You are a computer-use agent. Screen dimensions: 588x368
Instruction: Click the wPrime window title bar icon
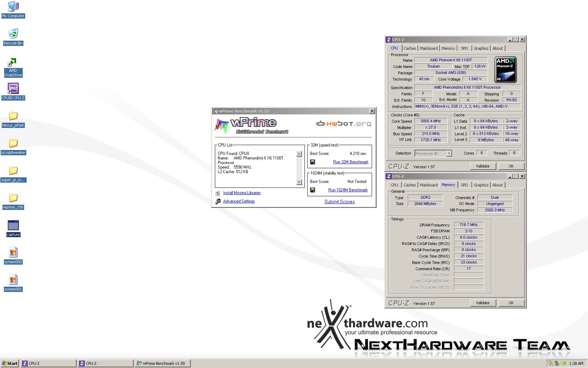pos(216,111)
